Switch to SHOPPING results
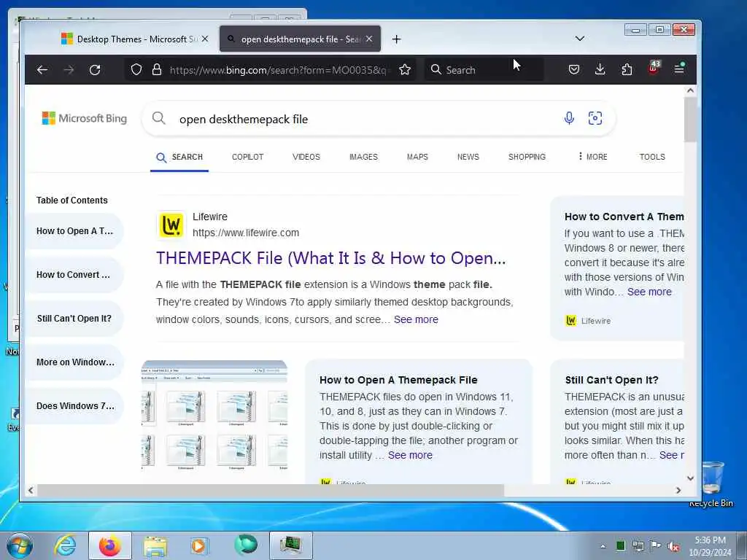The height and width of the screenshot is (560, 747). coord(527,157)
